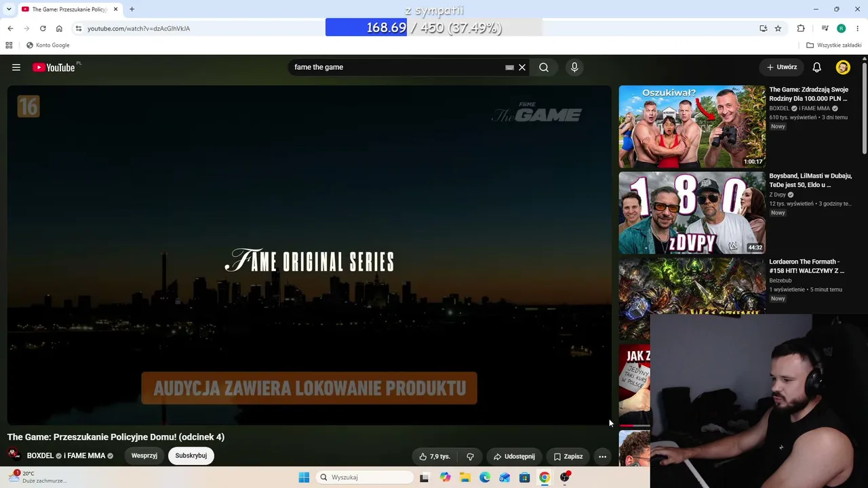This screenshot has height=488, width=868.
Task: Open Microsoft Store from the taskbar
Action: coord(524,477)
